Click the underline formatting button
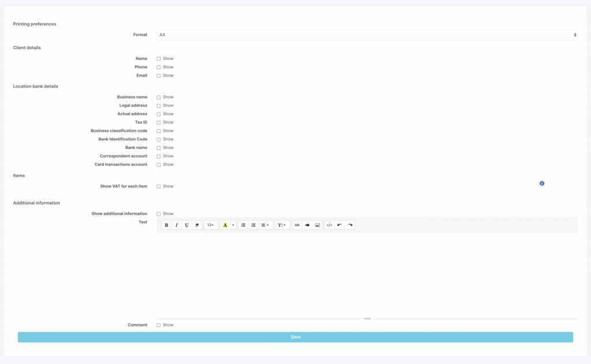This screenshot has width=591, height=364. point(186,225)
